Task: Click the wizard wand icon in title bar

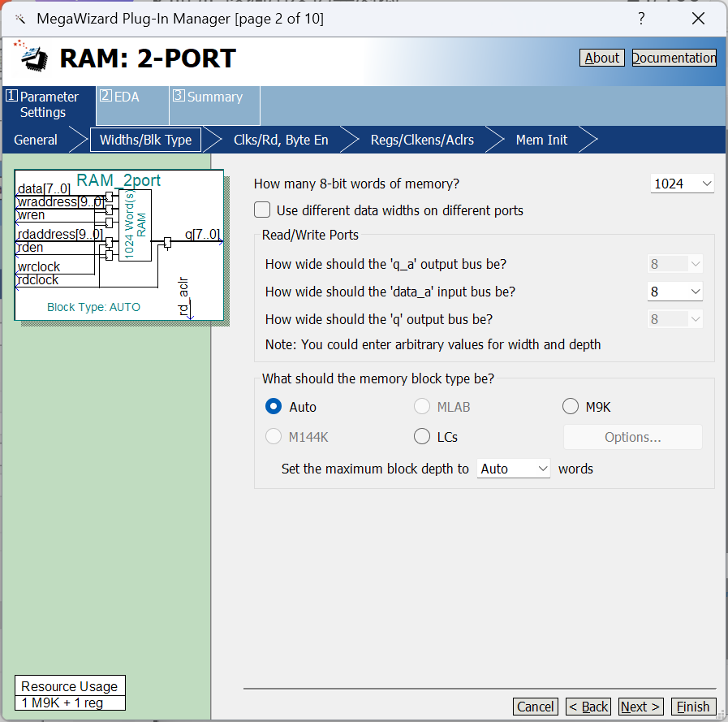Action: (x=20, y=19)
